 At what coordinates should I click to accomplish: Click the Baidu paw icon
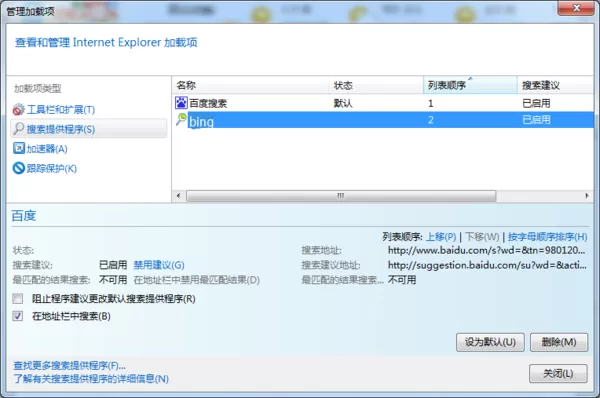(181, 103)
